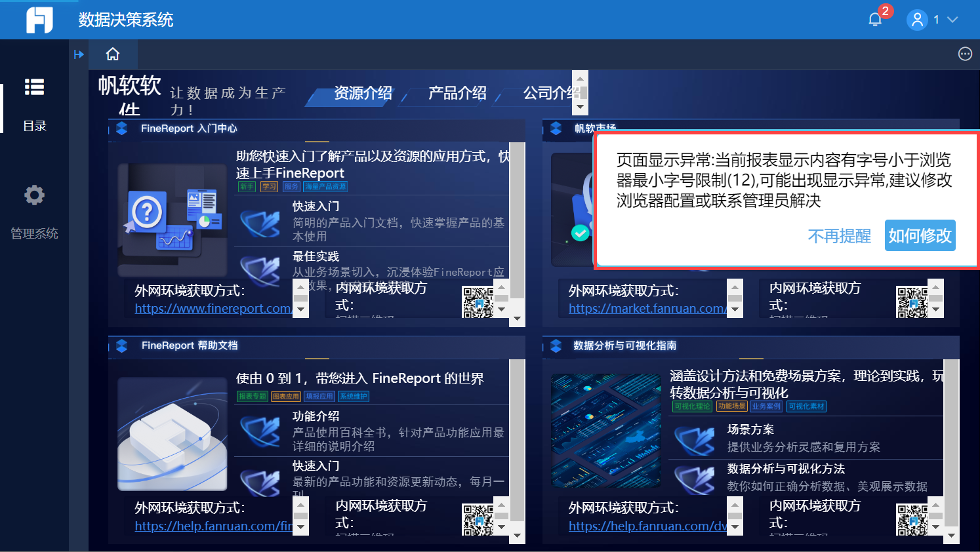Click down arrow next to finereport.com link
The height and width of the screenshot is (552, 980).
301,310
